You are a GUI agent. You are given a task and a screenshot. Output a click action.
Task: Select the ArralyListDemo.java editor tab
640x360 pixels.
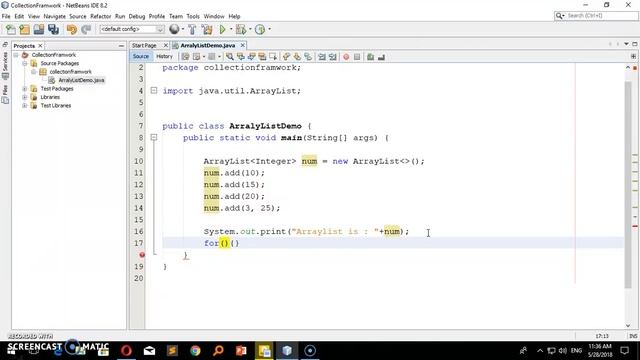click(x=208, y=45)
